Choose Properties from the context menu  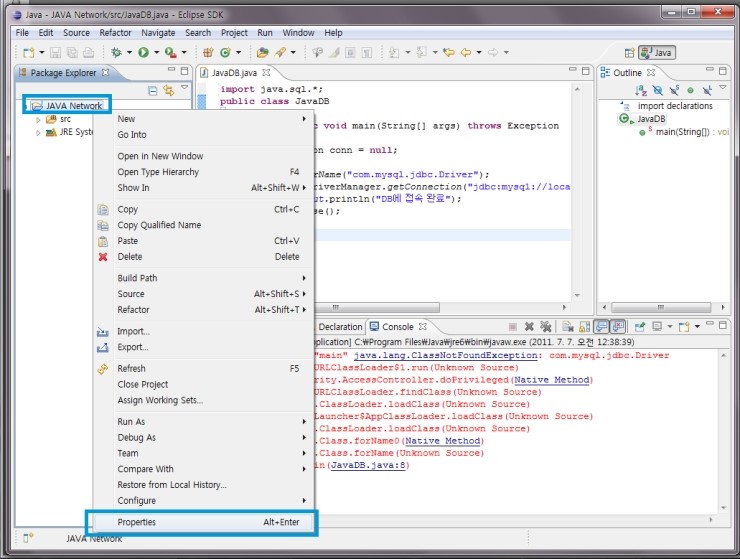pos(202,522)
